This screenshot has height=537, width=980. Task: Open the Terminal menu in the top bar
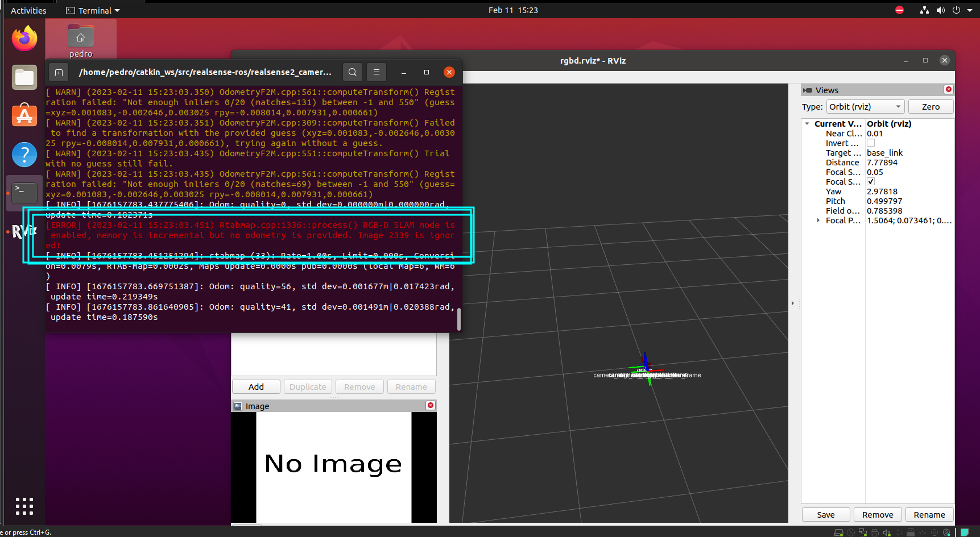pos(92,10)
